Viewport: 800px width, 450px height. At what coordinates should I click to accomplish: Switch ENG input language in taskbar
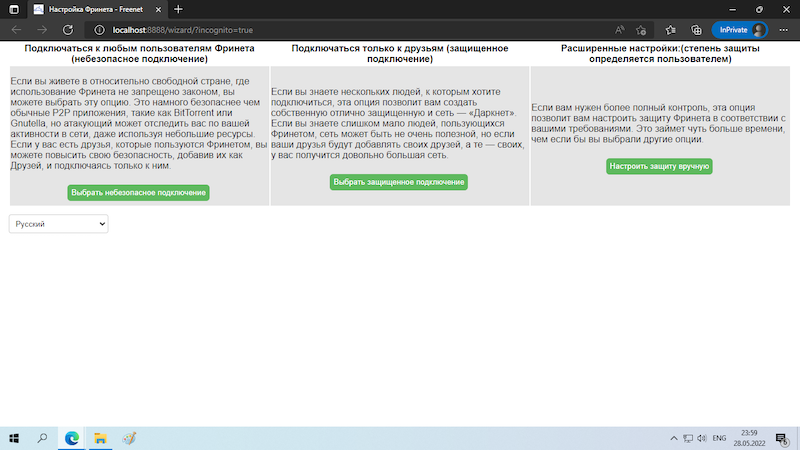pos(718,438)
